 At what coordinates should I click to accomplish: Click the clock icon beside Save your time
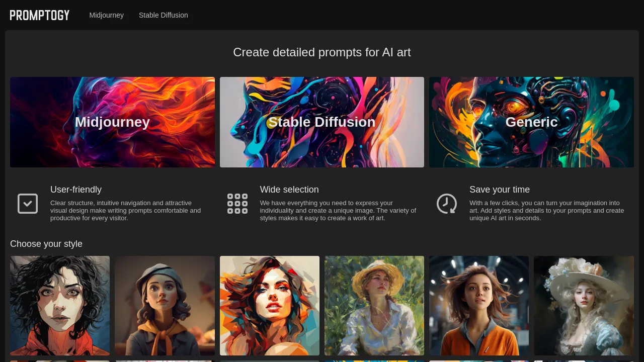point(447,204)
